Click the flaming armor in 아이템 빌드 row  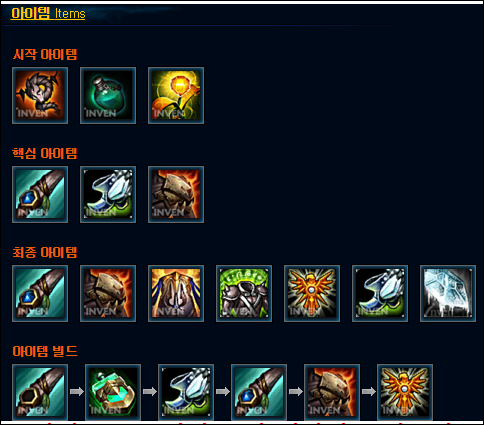pos(332,392)
